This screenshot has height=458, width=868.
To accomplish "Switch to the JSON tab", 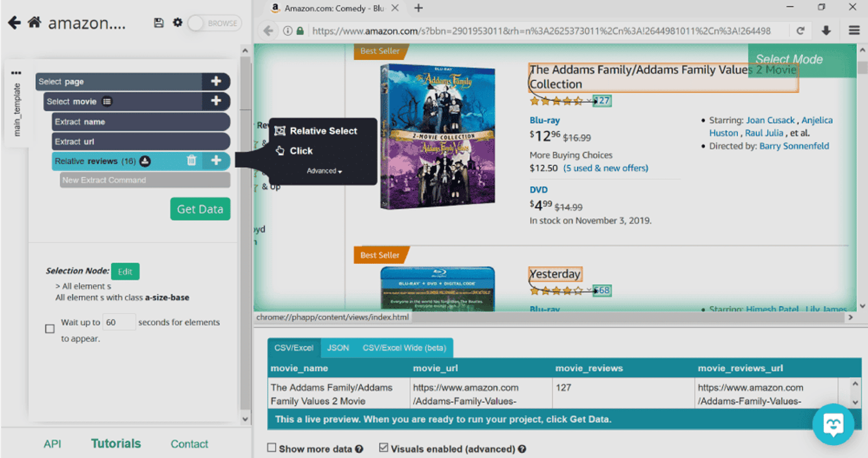I will [x=338, y=348].
